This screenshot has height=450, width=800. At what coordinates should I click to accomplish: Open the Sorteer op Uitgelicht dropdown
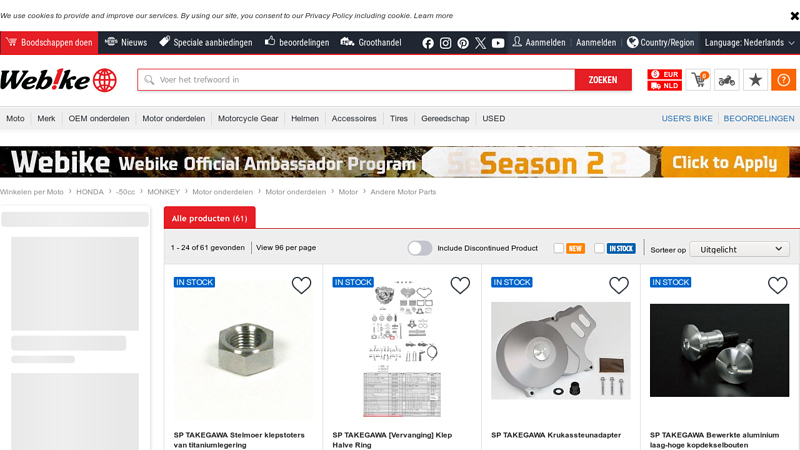[x=739, y=249]
